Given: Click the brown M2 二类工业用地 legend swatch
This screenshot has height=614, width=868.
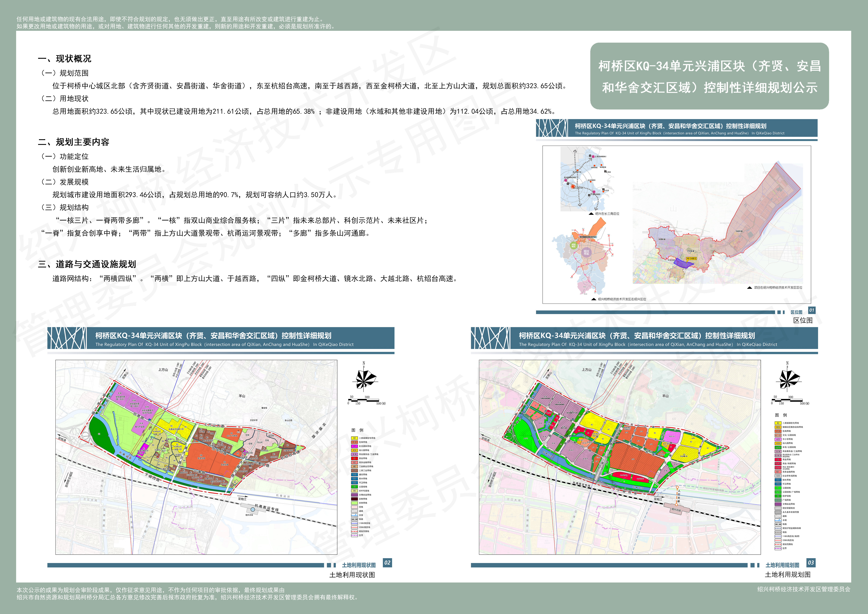Looking at the screenshot, I should point(355,471).
